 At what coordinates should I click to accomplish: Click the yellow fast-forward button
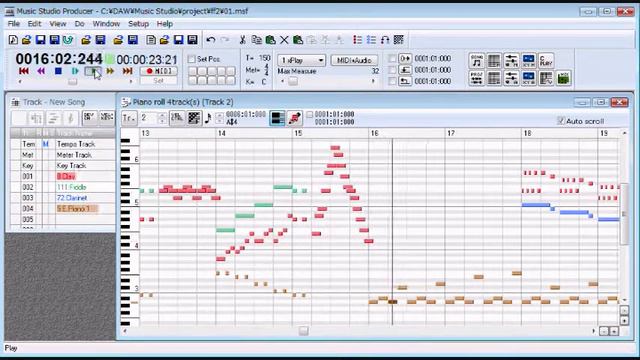[110, 71]
